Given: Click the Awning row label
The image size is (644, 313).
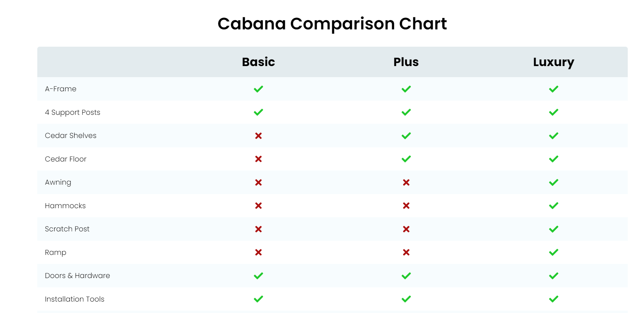Looking at the screenshot, I should 58,182.
